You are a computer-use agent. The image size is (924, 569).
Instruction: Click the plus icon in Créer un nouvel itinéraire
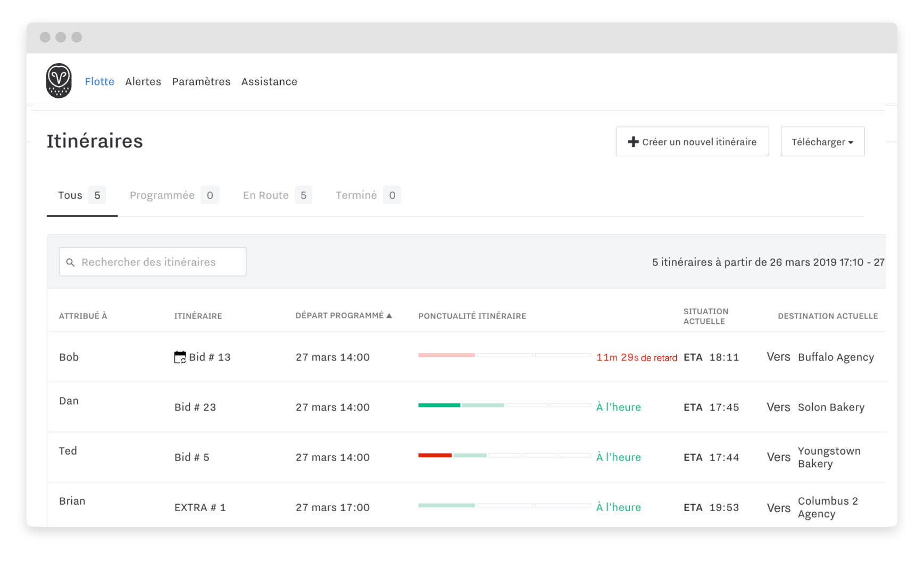click(633, 141)
